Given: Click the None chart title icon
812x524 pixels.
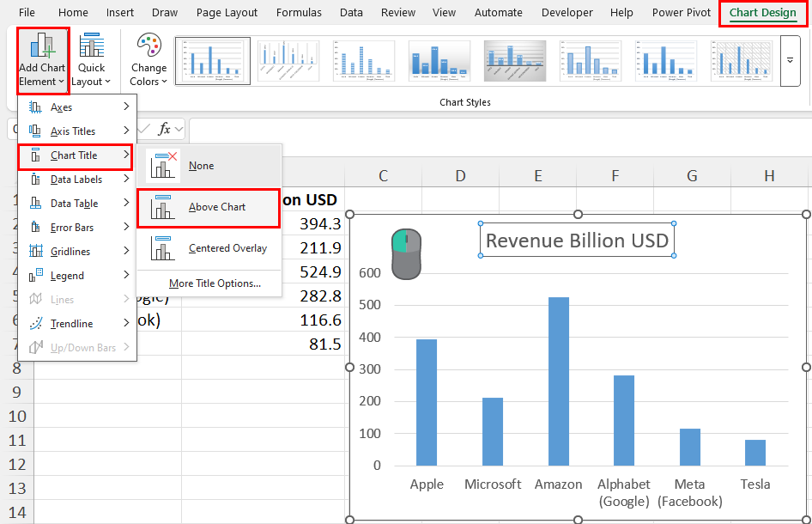Looking at the screenshot, I should [x=163, y=166].
